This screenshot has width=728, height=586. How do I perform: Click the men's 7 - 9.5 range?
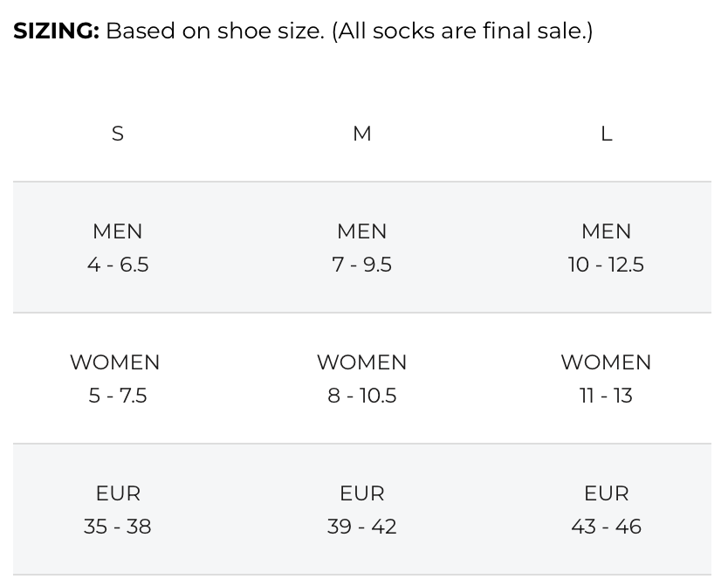[362, 265]
